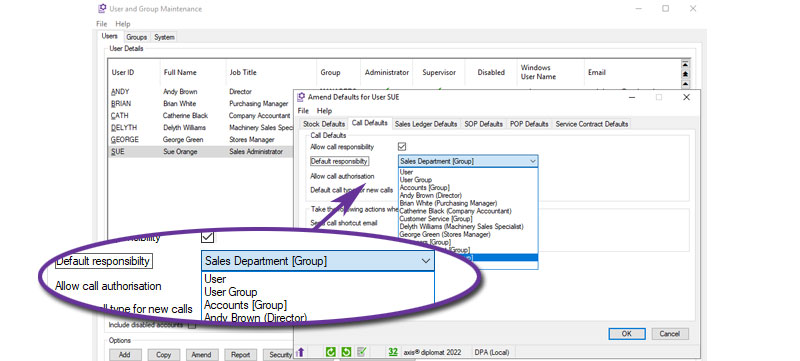Screen dimensions: 800x361
Task: Click topmost up arrow in user list scrollbar
Action: click(x=685, y=64)
